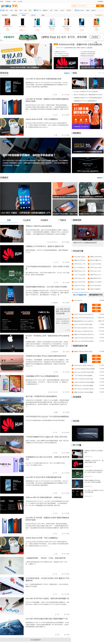Switch to the 行业新闻 tab
This screenshot has width=104, height=644.
point(27,220)
